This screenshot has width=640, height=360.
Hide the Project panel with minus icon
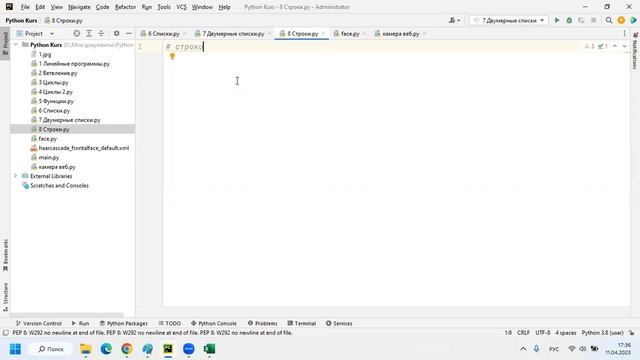tap(129, 33)
